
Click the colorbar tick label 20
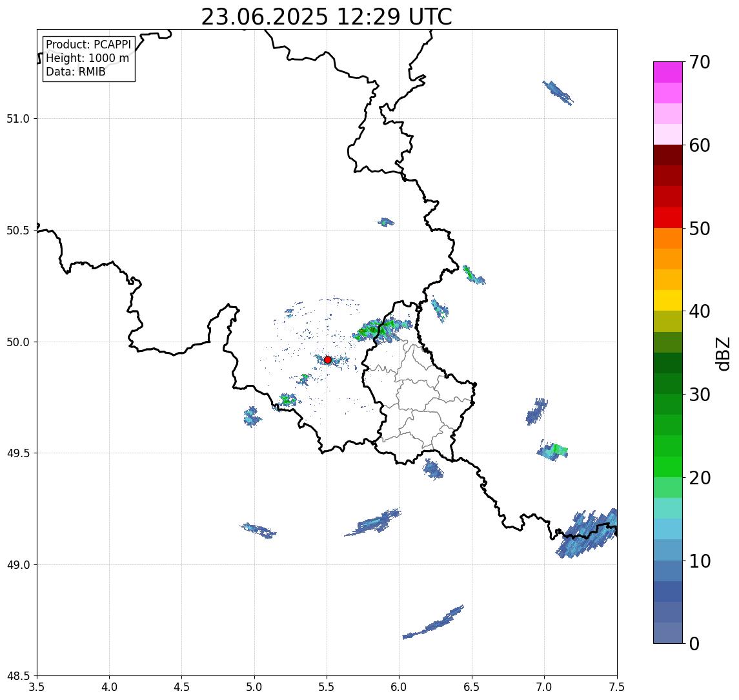point(699,478)
